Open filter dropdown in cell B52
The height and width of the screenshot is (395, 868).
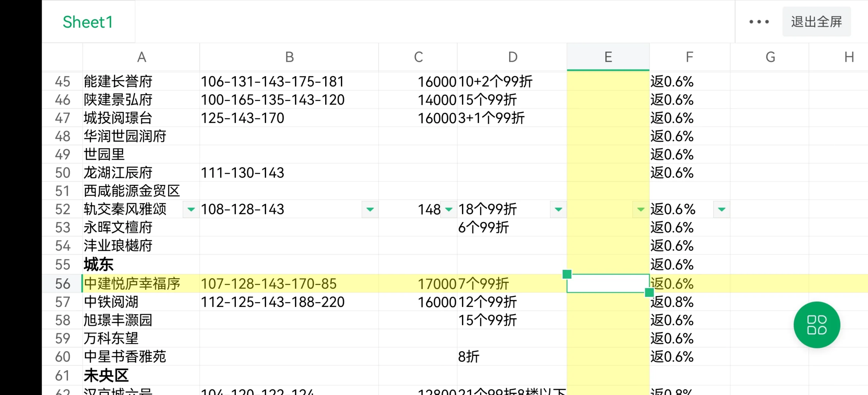pos(370,209)
